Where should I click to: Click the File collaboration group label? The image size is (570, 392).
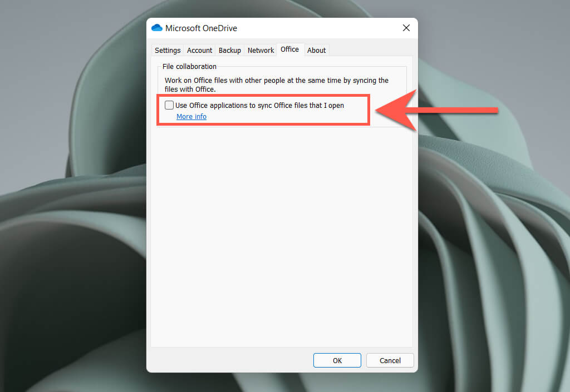pyautogui.click(x=189, y=66)
